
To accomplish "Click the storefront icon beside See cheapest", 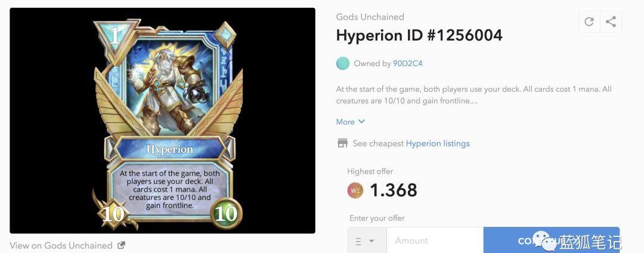I will pos(342,143).
